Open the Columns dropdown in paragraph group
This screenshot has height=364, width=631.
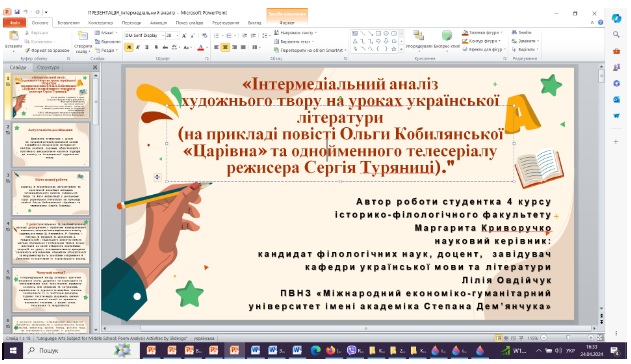(x=256, y=47)
